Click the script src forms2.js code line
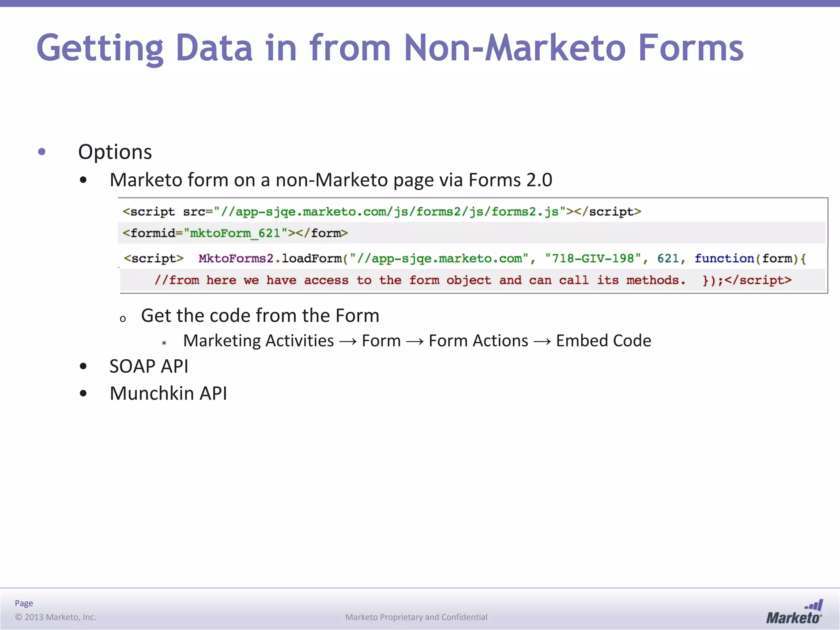 coord(381,212)
